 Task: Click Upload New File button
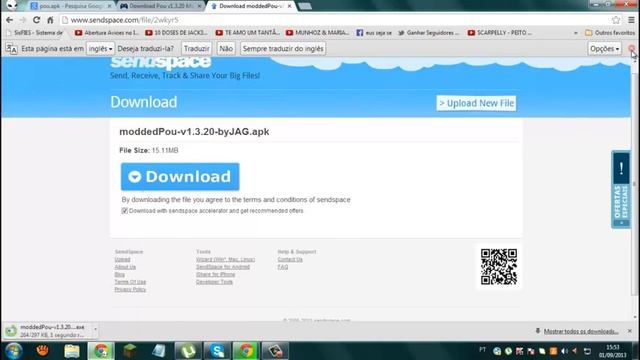(476, 103)
